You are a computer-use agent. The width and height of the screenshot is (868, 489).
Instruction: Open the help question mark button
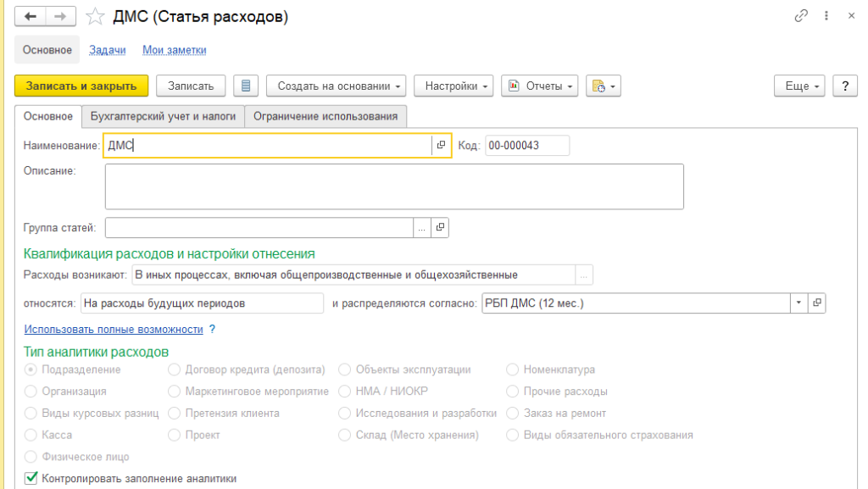point(844,86)
